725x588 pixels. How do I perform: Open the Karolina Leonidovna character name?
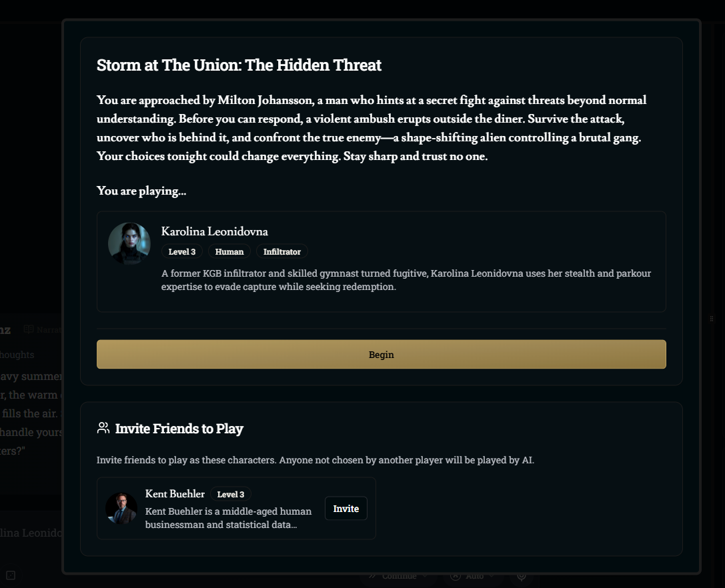pos(215,231)
